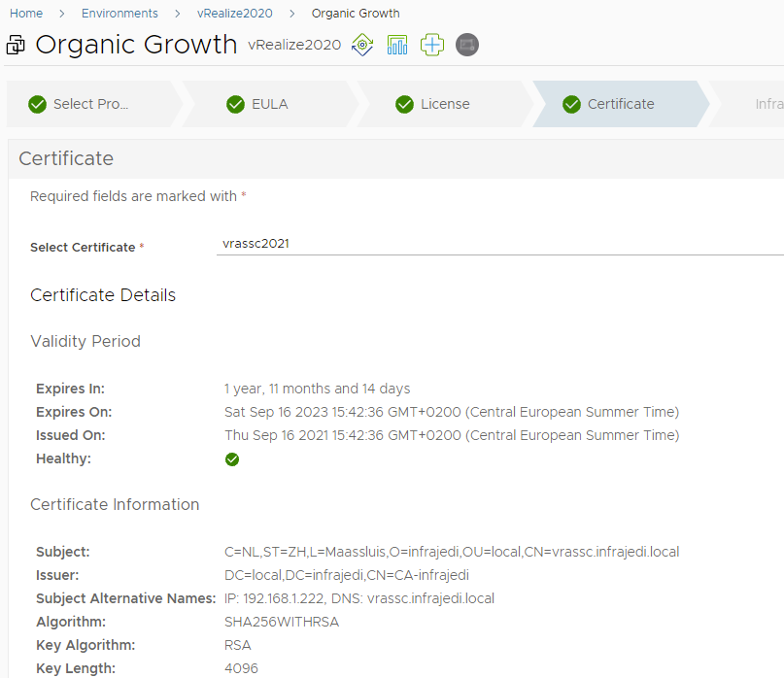Click Organic Growth page title
The image size is (784, 678).
pyautogui.click(x=137, y=45)
